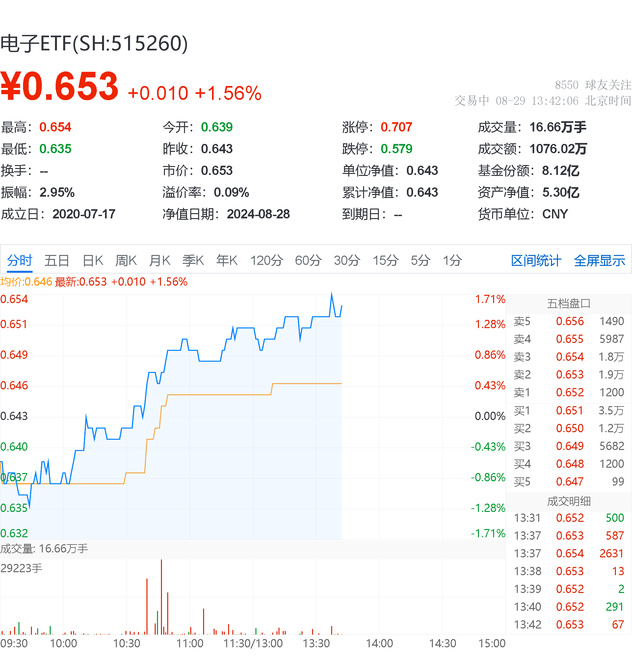The width and height of the screenshot is (632, 672).
Task: Click the 卖5 row at 0.656
Action: pos(569,321)
